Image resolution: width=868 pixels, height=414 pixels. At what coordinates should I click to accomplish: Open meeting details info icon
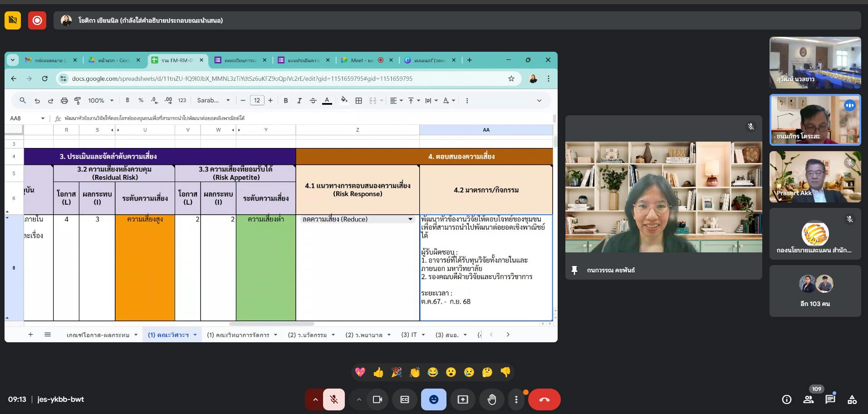(x=786, y=399)
